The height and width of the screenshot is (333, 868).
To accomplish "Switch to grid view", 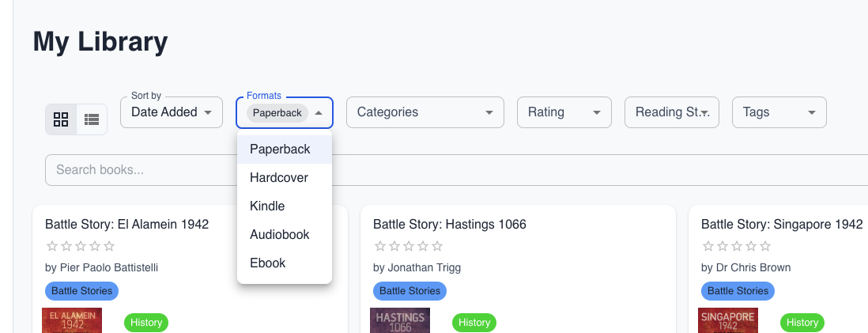I will click(61, 119).
